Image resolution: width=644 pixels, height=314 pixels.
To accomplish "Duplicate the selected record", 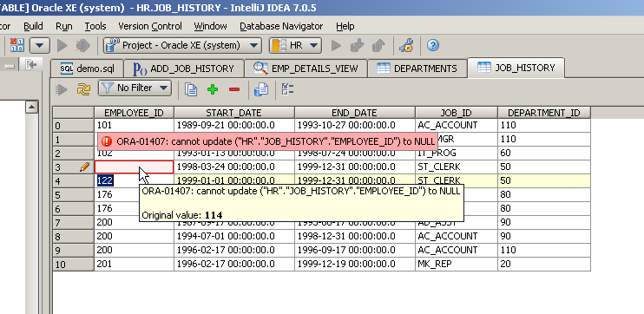I will pos(191,89).
